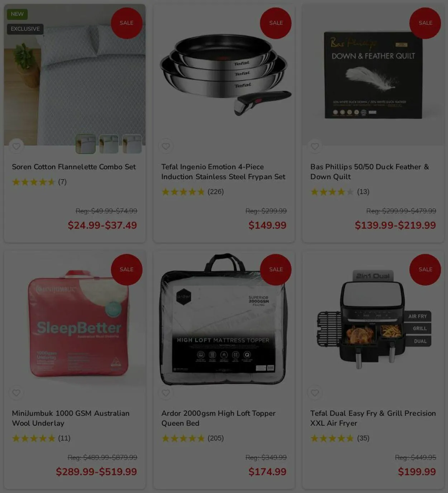Choose second Soren flannelette colour swatch
The image size is (448, 493).
pyautogui.click(x=109, y=144)
